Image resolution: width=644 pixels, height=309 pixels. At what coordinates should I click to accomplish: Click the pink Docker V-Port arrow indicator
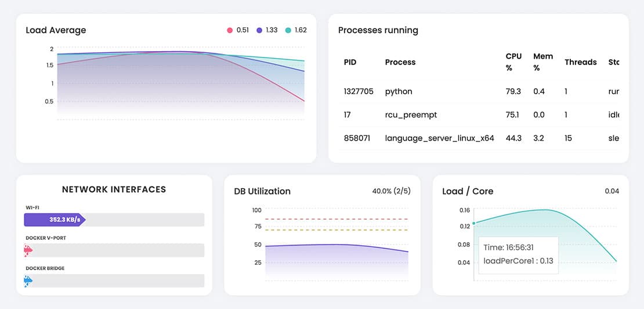click(x=27, y=250)
